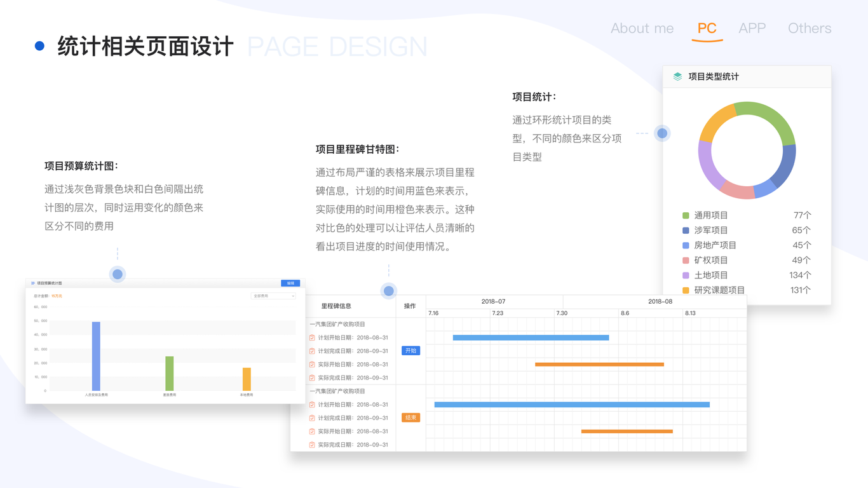Click the 2018-08 month header

click(x=660, y=301)
